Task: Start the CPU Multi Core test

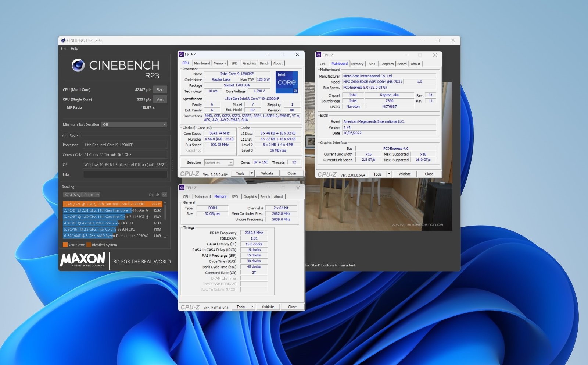Action: 160,89
